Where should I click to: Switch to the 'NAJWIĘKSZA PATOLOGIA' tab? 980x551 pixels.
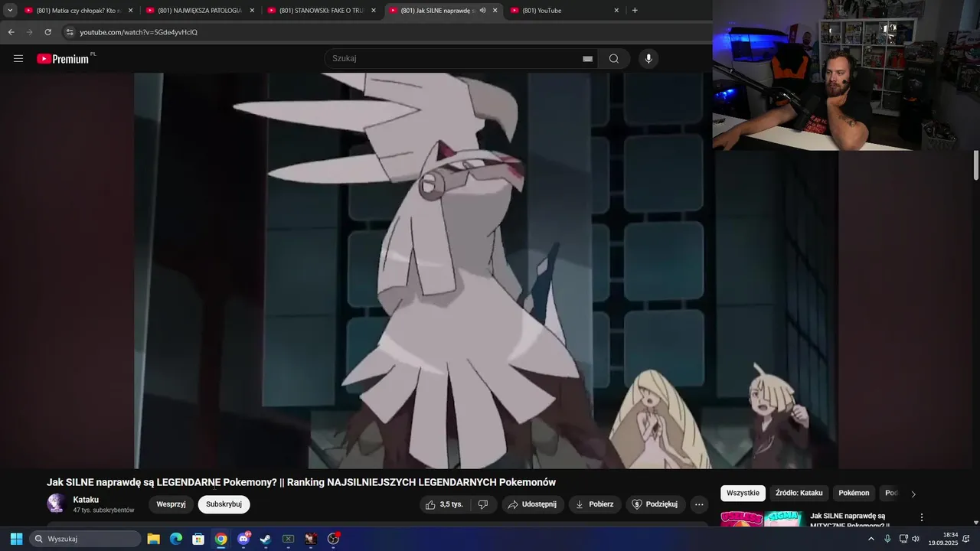pos(201,11)
